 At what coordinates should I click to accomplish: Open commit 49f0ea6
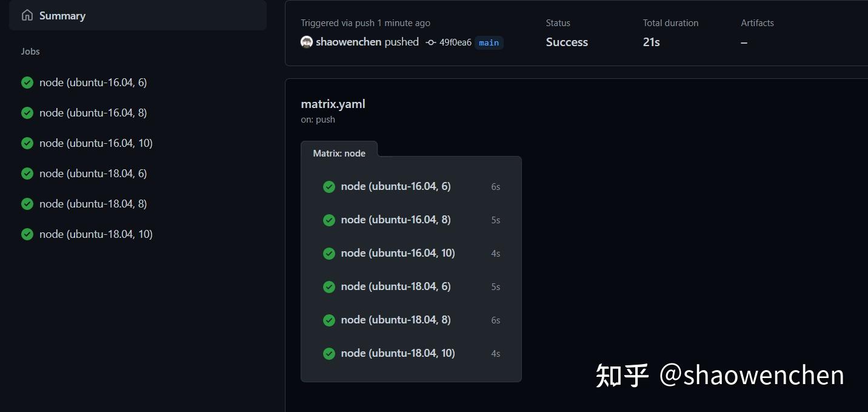click(455, 42)
